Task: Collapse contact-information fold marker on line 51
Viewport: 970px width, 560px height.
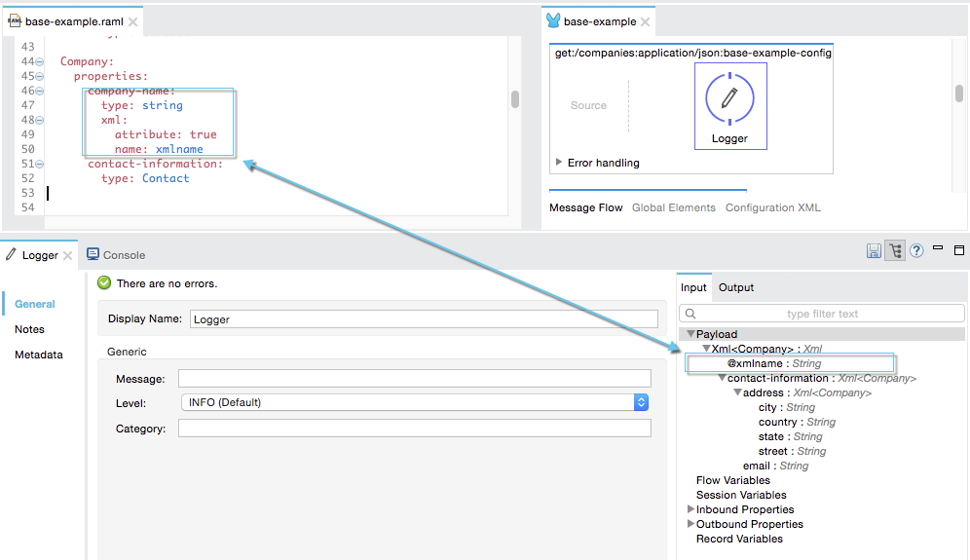Action: pos(40,164)
